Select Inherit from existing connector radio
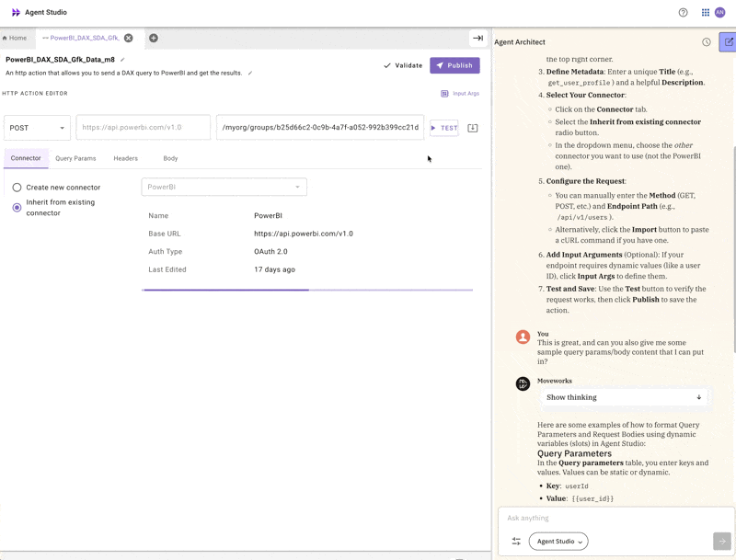Image resolution: width=736 pixels, height=560 pixels. (17, 207)
